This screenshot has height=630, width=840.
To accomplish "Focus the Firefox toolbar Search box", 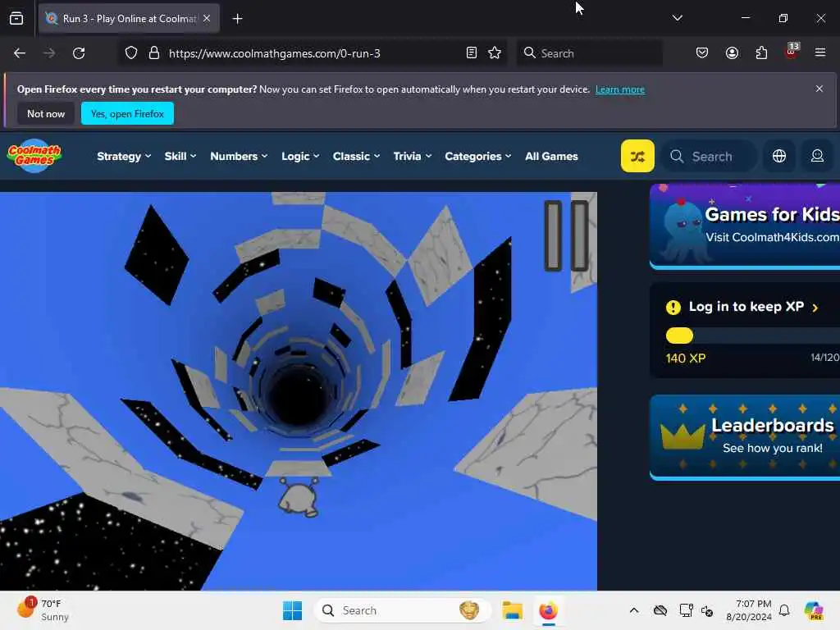I will coord(589,53).
